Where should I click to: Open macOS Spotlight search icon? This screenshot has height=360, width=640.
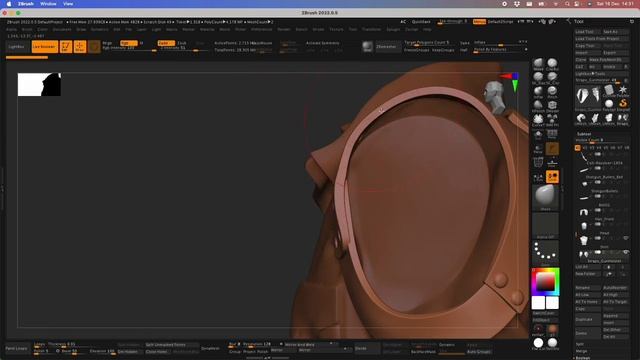[x=567, y=4]
